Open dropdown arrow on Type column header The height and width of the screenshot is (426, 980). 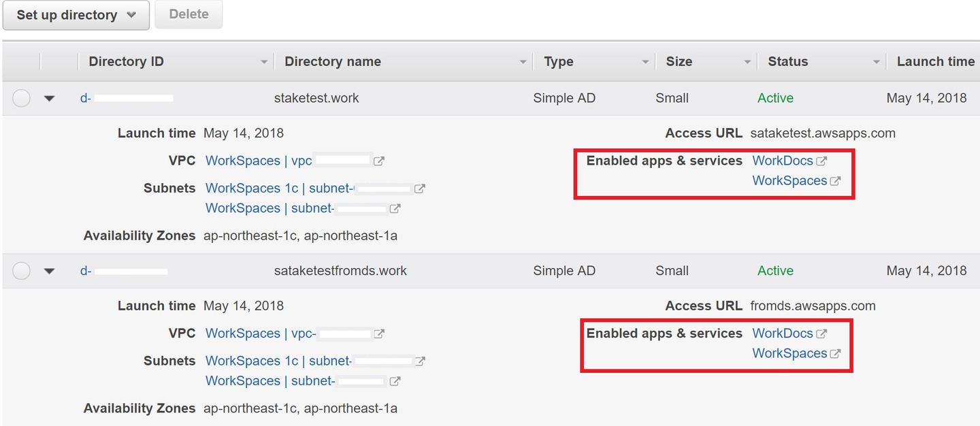(x=645, y=62)
